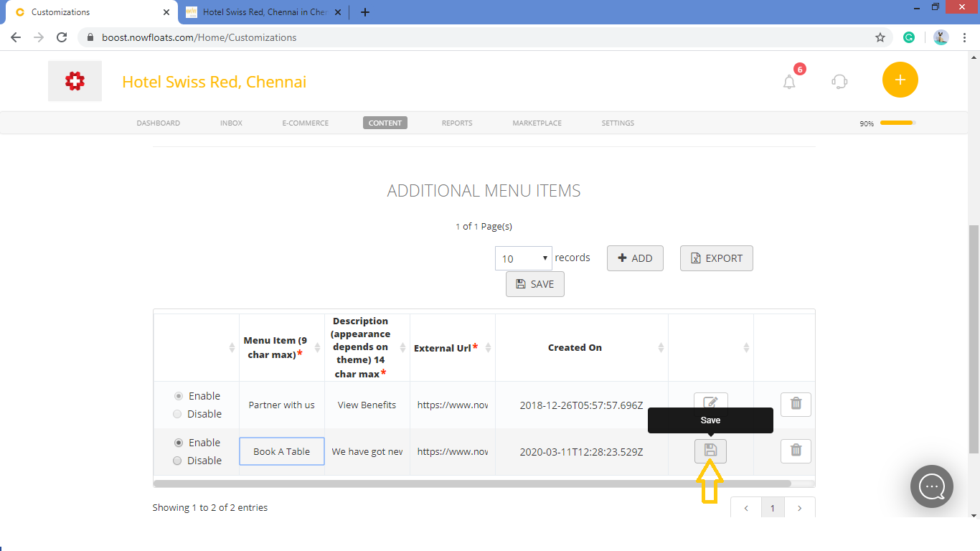Click the Hotel Swiss Red logo
The width and height of the screenshot is (980, 551).
[75, 81]
